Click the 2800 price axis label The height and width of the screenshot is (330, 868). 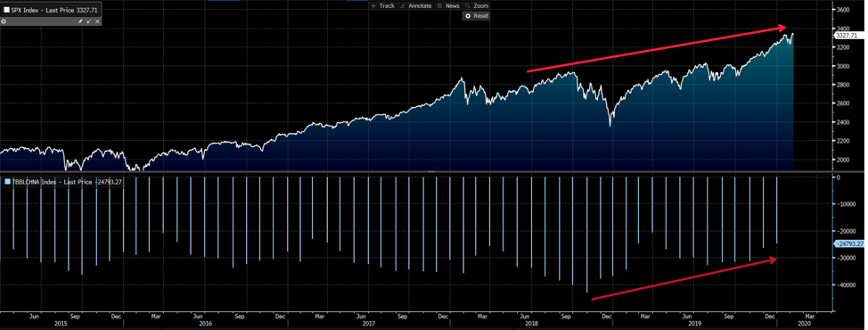pos(842,85)
